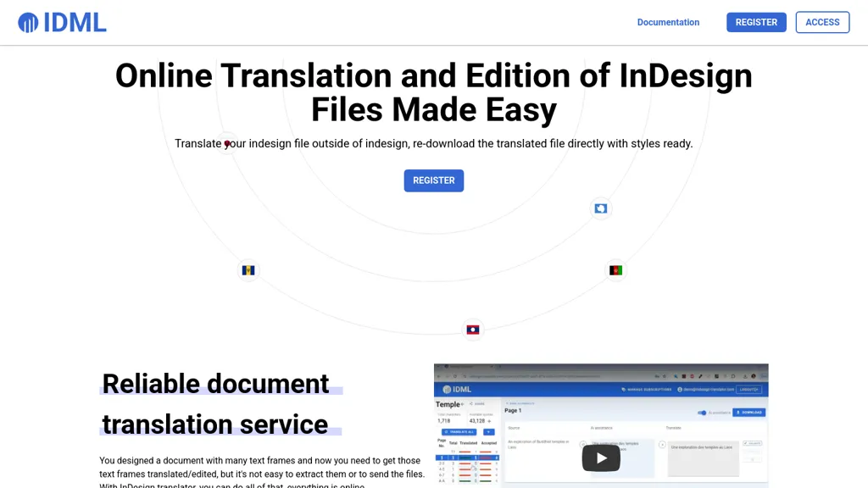Select the Barbados flag icon

[248, 270]
